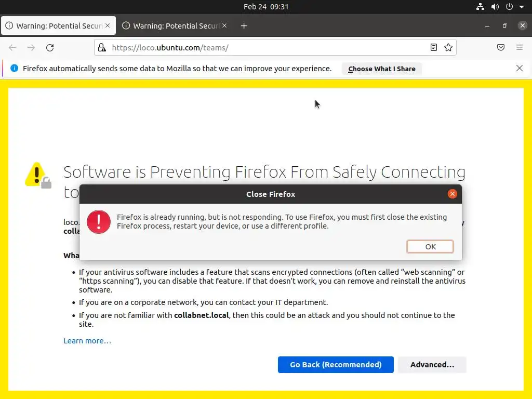Screen dimensions: 532x399
Task: Close the Close Firefox dialog with the red X
Action: 453,194
